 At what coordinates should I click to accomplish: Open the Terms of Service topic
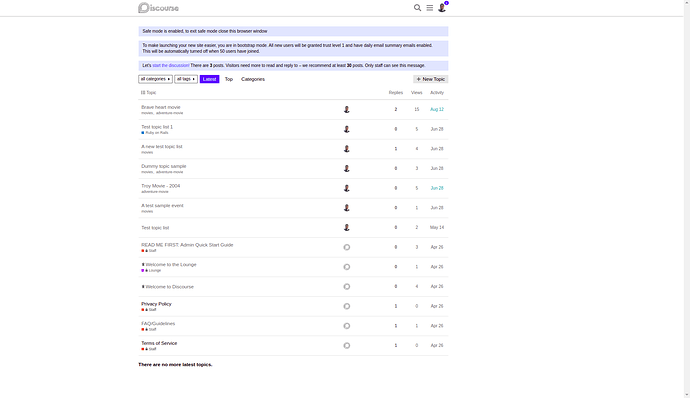pyautogui.click(x=159, y=343)
